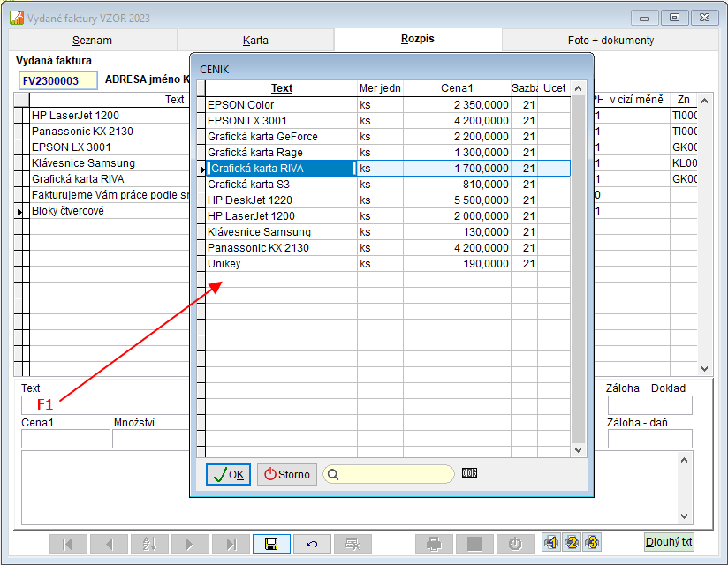Click the gray square stop icon
The width and height of the screenshot is (728, 565).
click(x=474, y=544)
